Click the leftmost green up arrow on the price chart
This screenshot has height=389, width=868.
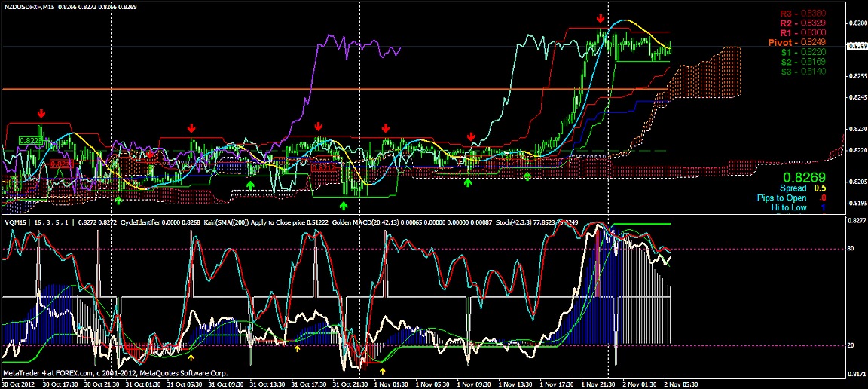[118, 200]
